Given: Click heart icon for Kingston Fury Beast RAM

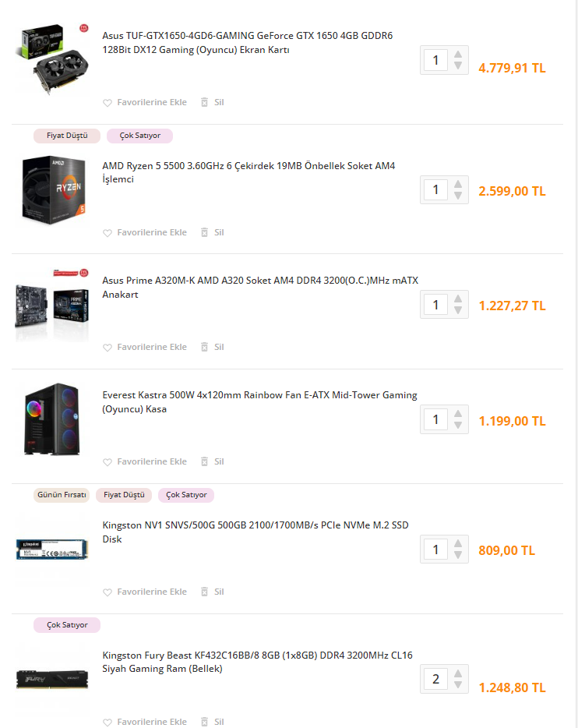Looking at the screenshot, I should pos(107,722).
